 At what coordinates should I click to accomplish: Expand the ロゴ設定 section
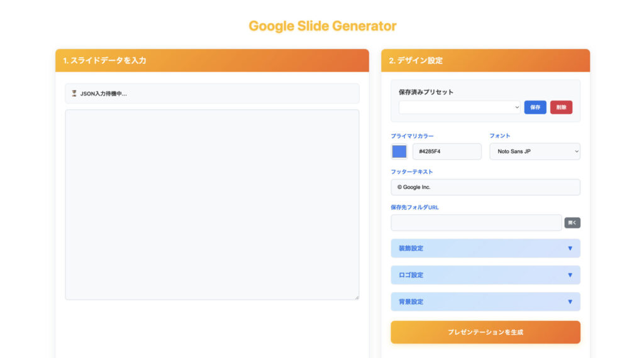[x=485, y=275]
